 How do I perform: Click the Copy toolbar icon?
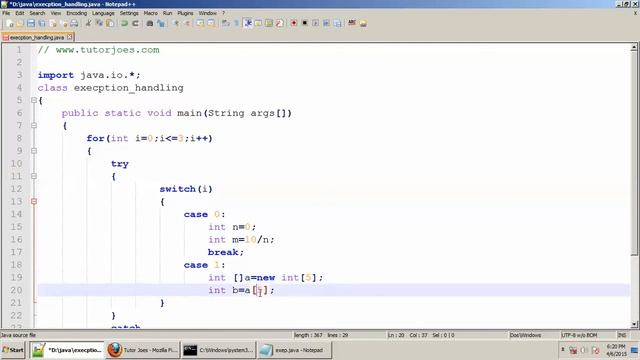[99, 23]
